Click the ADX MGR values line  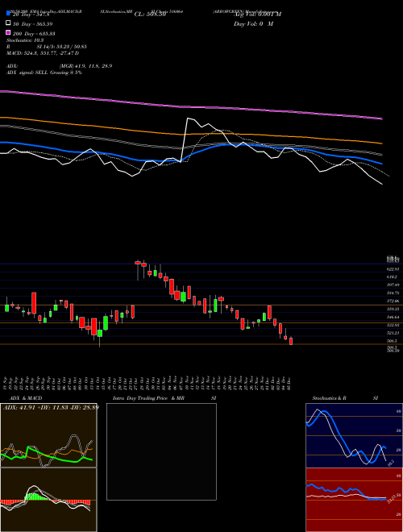pyautogui.click(x=60, y=66)
